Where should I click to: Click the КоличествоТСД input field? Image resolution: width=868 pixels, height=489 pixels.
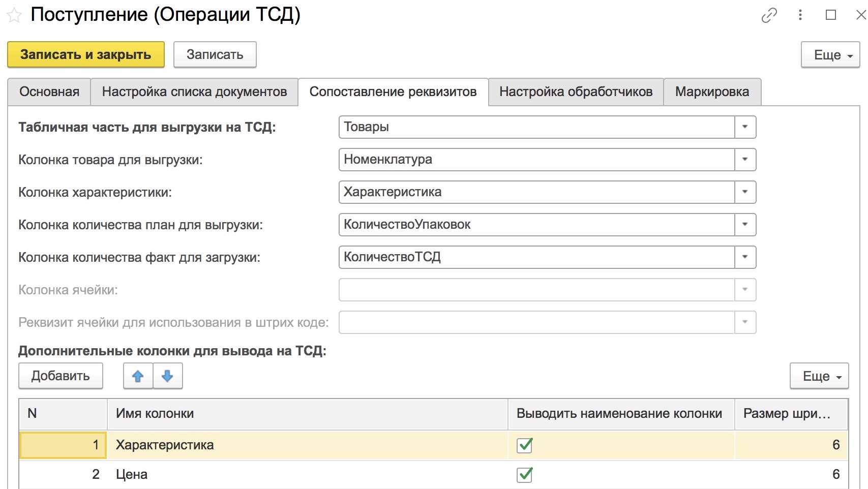point(536,257)
